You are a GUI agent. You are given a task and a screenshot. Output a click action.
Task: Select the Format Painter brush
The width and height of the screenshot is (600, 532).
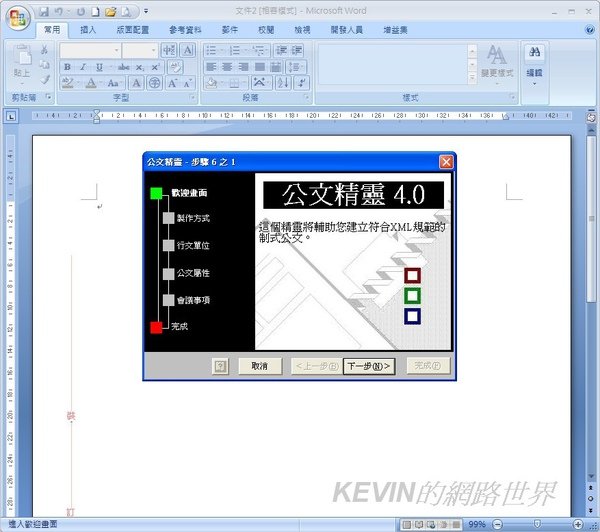[45, 80]
